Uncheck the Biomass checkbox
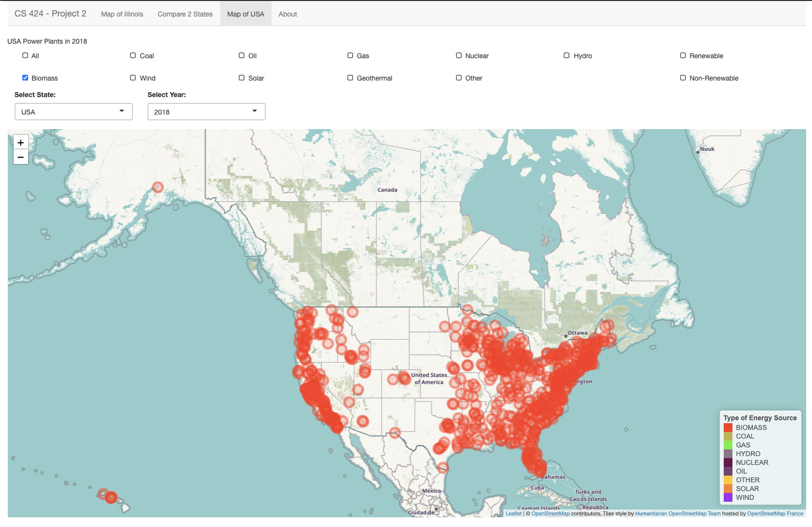The image size is (812, 527). 25,78
